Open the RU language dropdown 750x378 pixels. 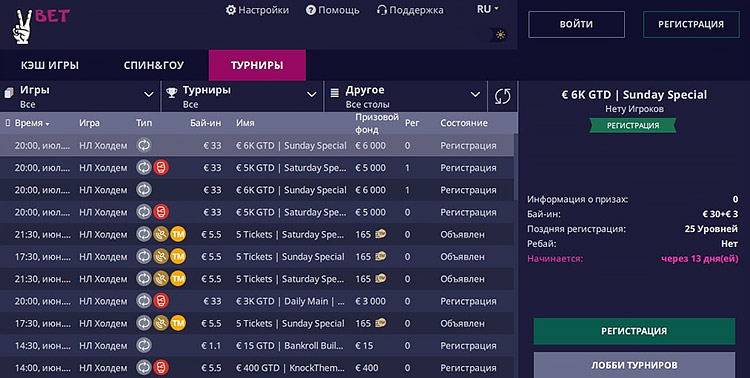488,9
